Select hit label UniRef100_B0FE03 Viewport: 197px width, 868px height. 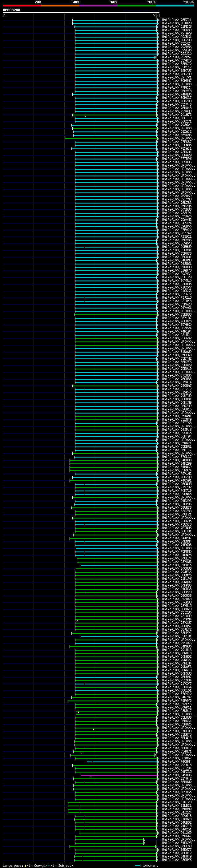click(x=177, y=846)
